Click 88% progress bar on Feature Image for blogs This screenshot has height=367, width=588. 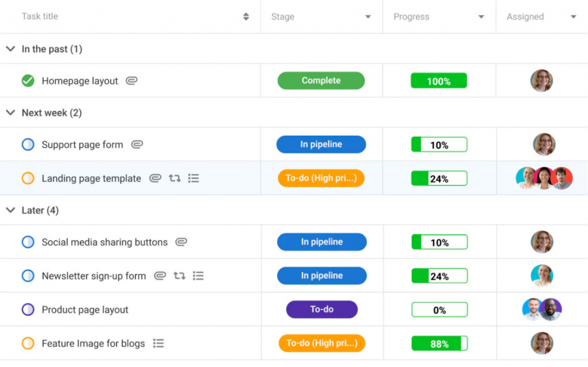coord(439,343)
